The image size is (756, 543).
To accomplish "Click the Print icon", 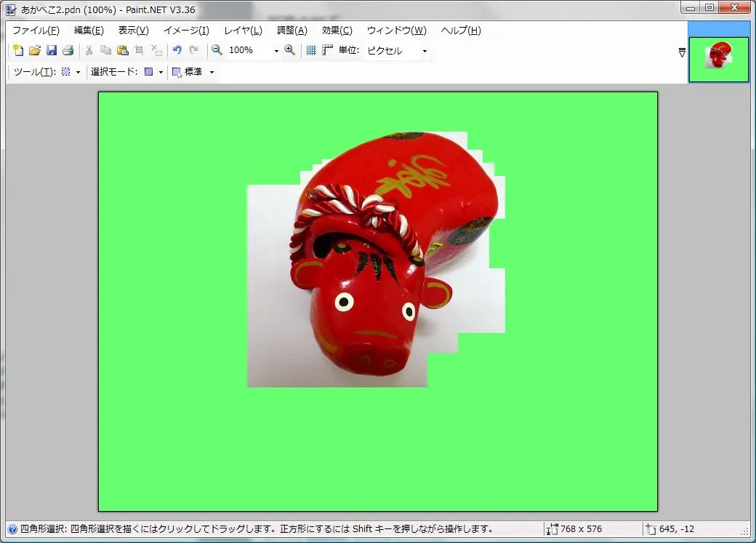I will 68,50.
